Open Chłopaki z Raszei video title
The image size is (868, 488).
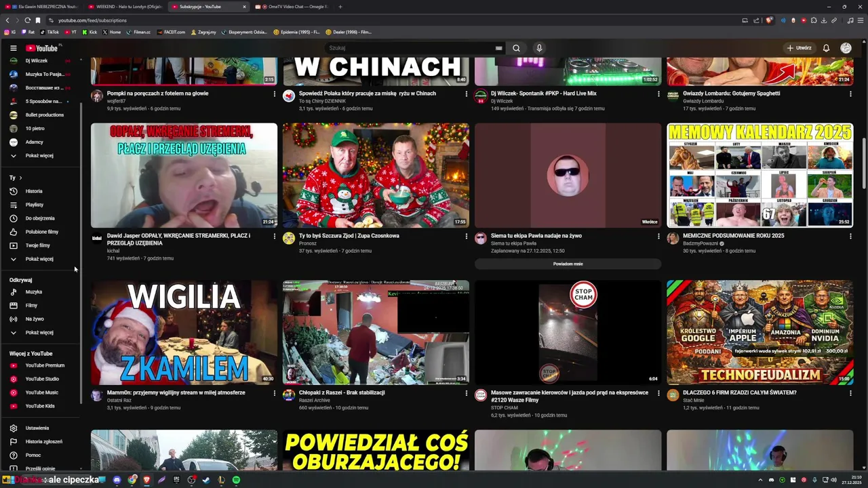[x=342, y=392]
